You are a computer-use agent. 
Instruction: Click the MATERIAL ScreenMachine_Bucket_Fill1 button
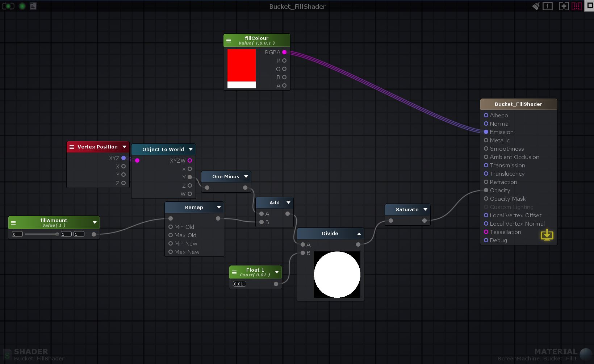tap(545, 355)
